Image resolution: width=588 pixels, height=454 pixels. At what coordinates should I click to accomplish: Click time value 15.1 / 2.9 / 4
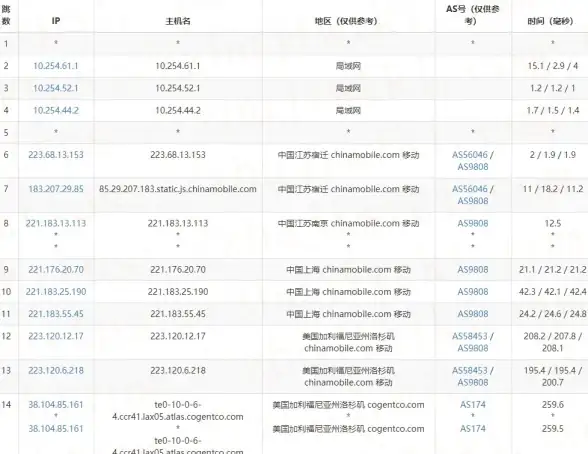point(552,66)
